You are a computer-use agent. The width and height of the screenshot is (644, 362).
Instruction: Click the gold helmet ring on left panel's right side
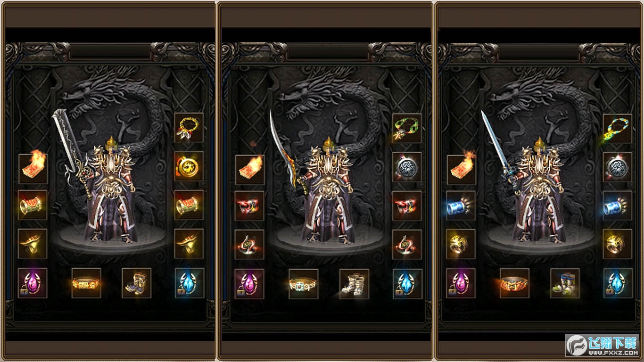pyautogui.click(x=189, y=244)
